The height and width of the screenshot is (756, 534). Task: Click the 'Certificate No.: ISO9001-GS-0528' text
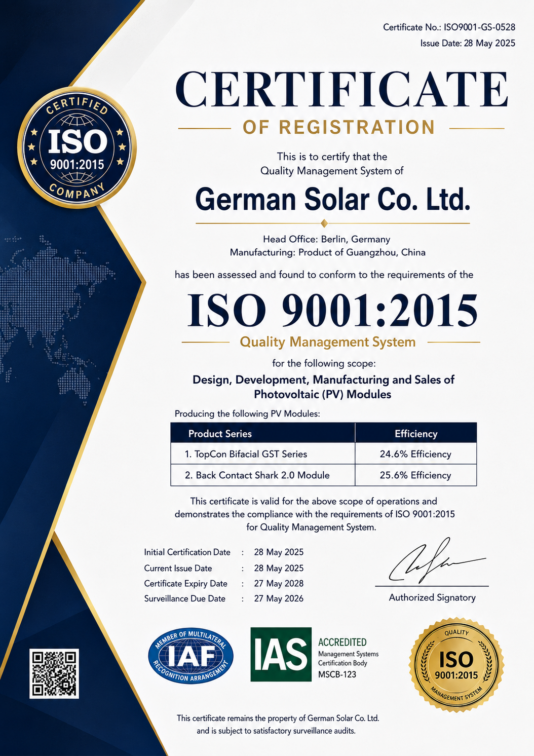(449, 27)
